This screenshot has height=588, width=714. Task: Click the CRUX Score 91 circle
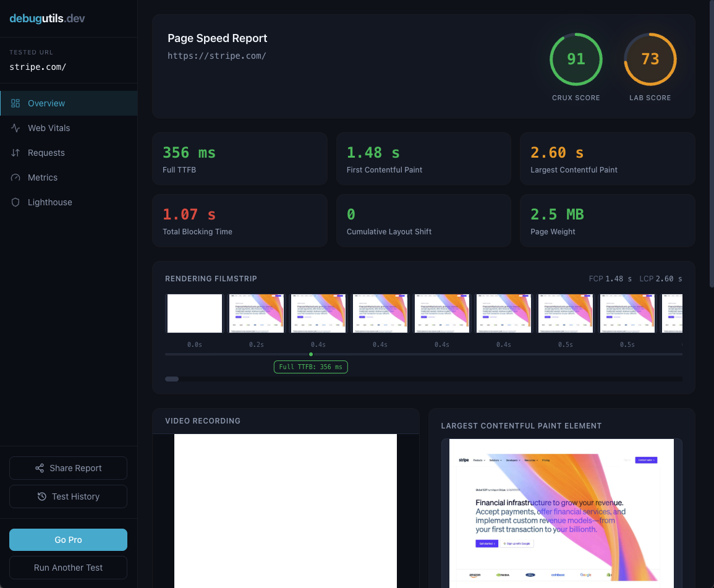click(576, 59)
